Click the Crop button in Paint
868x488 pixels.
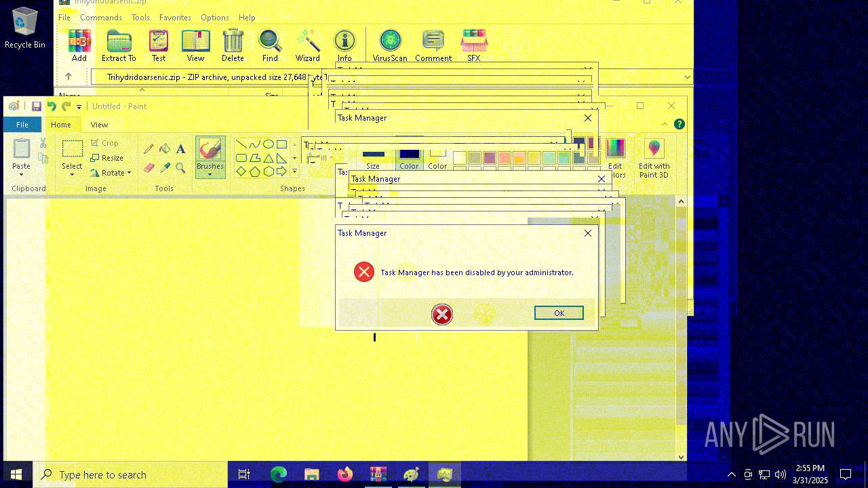104,143
